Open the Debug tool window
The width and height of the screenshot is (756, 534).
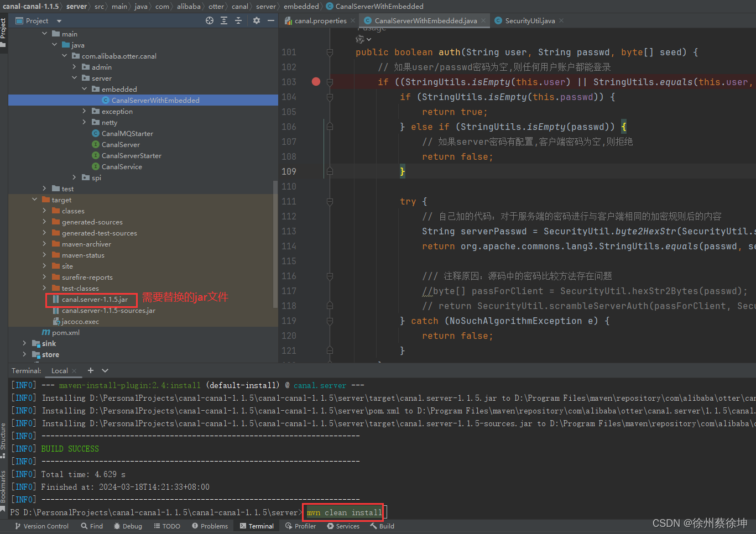coord(128,526)
